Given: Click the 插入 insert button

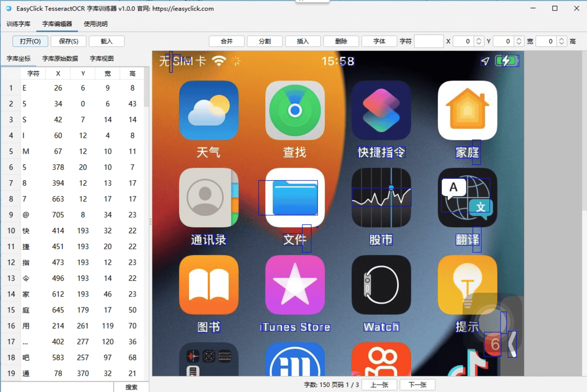Looking at the screenshot, I should coord(303,41).
